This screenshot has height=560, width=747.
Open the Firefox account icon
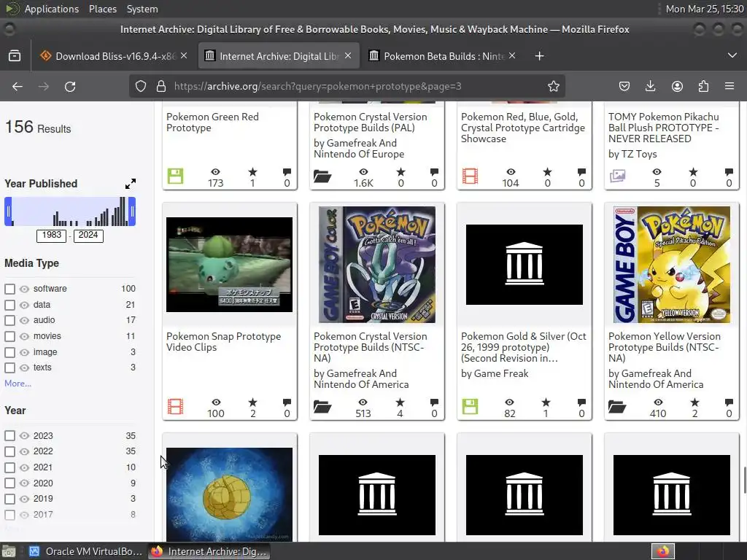tap(677, 86)
